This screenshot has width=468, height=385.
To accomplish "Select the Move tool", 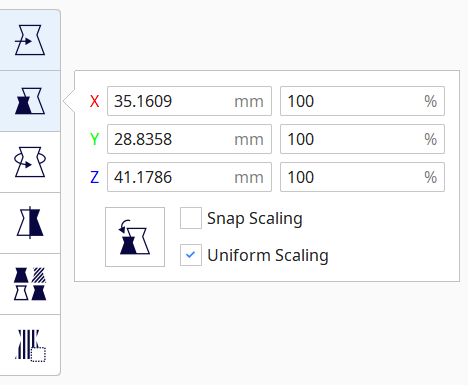I will pyautogui.click(x=30, y=40).
